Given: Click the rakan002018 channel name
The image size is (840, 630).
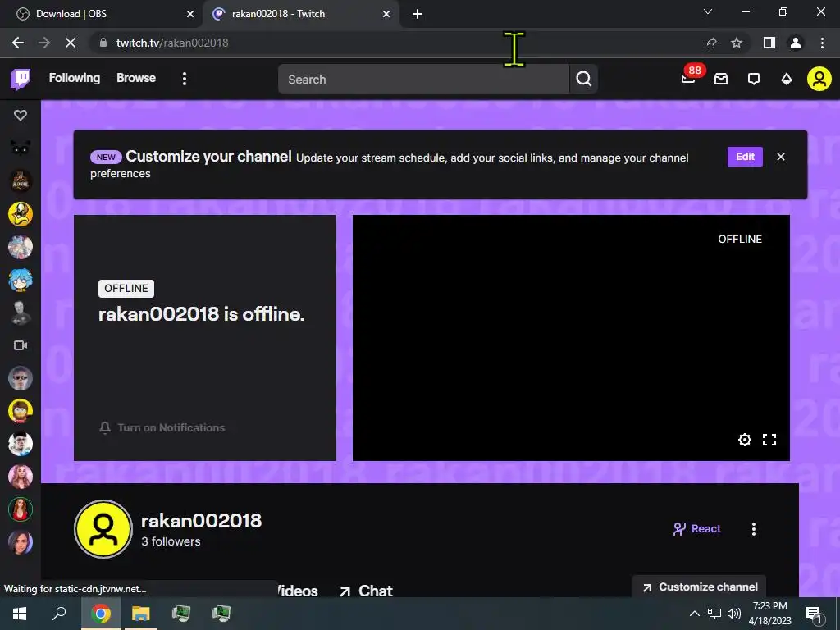Looking at the screenshot, I should pyautogui.click(x=202, y=521).
